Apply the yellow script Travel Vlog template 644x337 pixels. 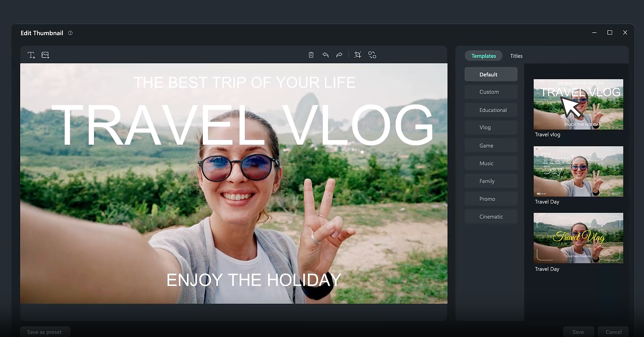578,238
